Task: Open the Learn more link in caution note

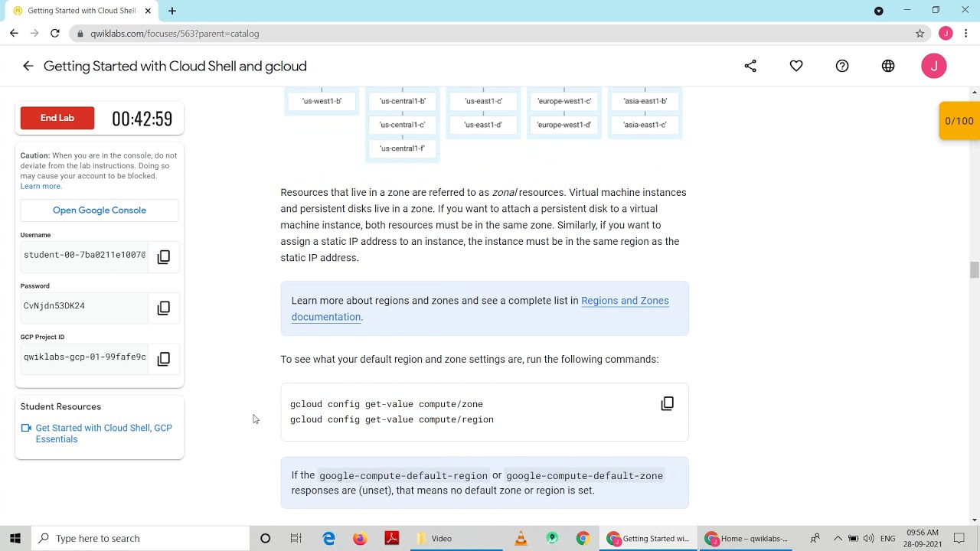Action: pos(41,186)
